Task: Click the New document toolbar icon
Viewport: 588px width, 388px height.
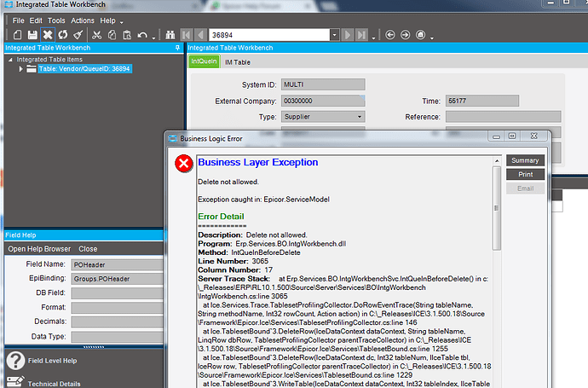Action: pyautogui.click(x=17, y=35)
